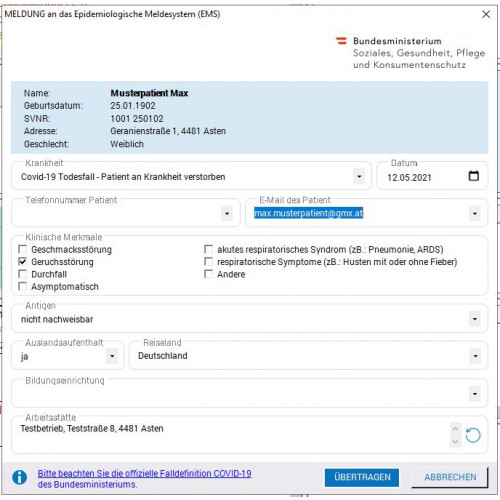Click the blue info icon
The image size is (500, 500).
coord(20,477)
